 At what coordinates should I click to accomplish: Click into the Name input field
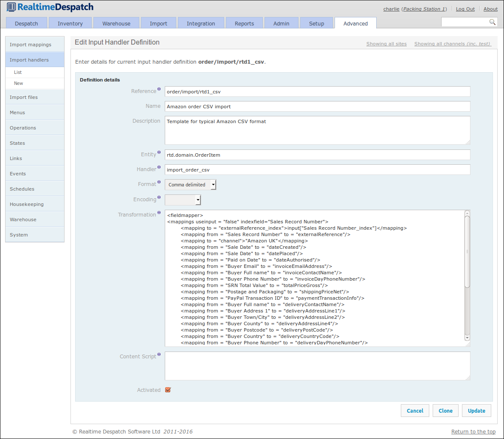click(317, 107)
